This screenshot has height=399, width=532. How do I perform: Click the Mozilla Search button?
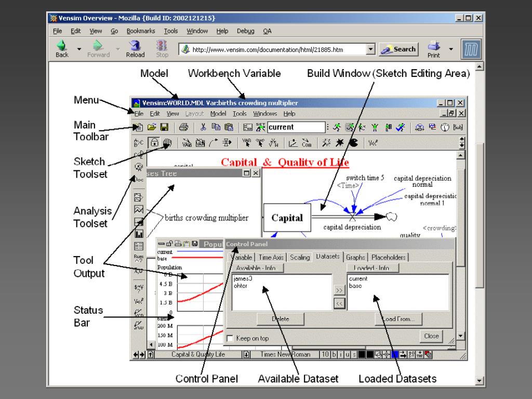click(398, 49)
